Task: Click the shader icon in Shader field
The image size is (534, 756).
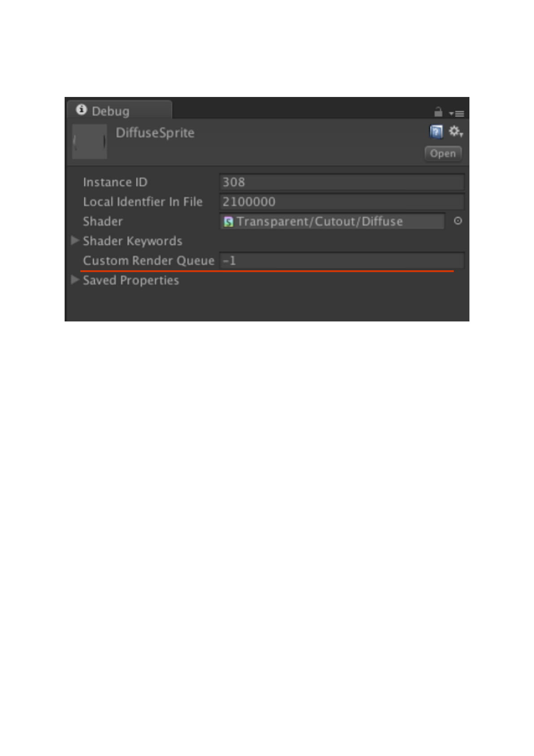Action: [x=228, y=222]
